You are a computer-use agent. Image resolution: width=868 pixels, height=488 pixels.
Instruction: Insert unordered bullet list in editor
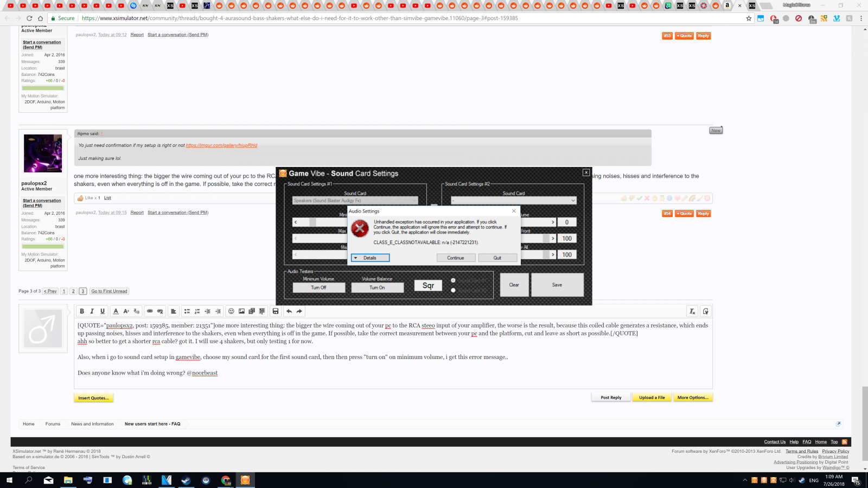(x=187, y=311)
